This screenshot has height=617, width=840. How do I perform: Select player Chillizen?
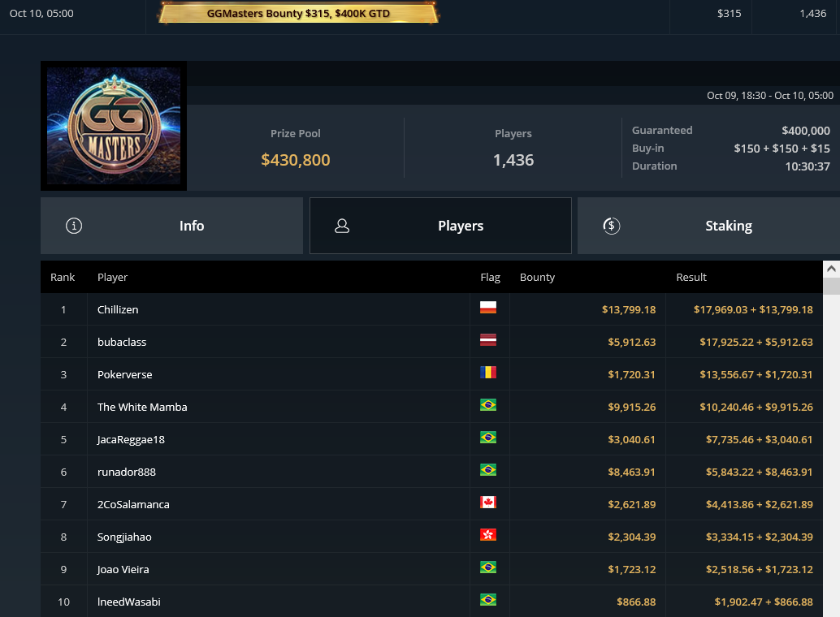click(118, 309)
